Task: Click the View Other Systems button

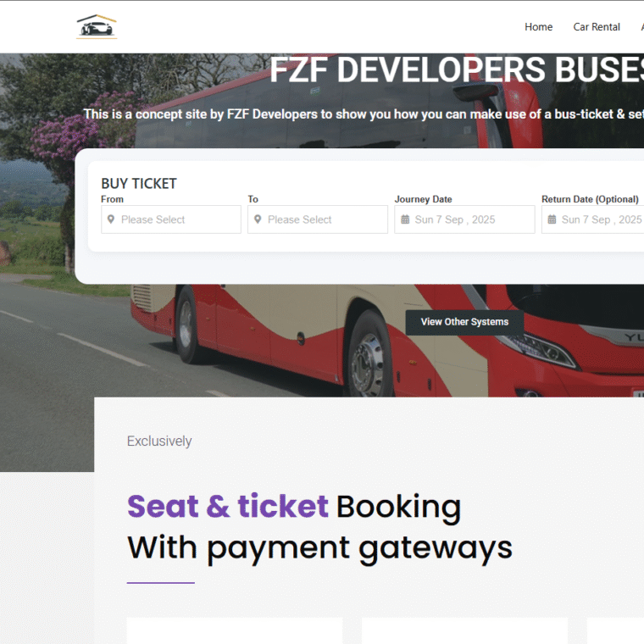Action: [464, 322]
